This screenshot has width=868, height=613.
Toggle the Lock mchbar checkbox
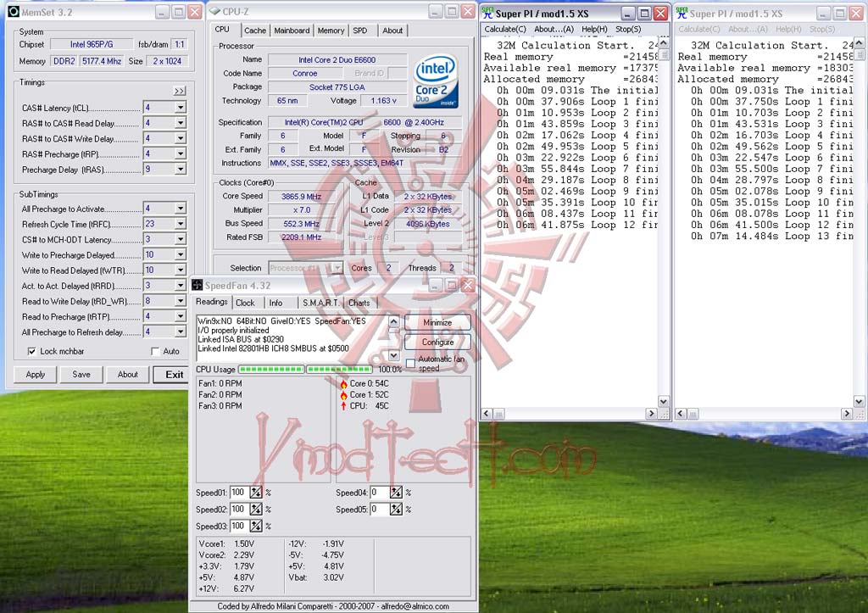tap(31, 351)
